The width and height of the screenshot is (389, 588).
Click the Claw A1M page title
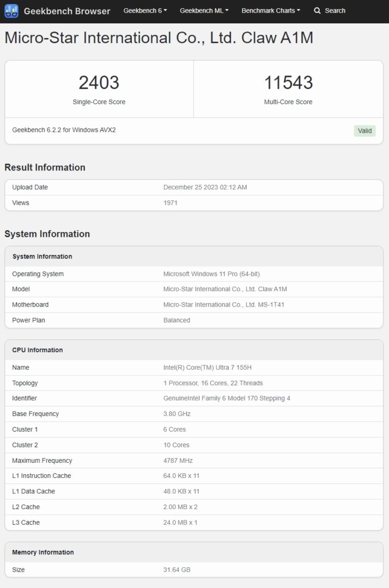click(159, 38)
